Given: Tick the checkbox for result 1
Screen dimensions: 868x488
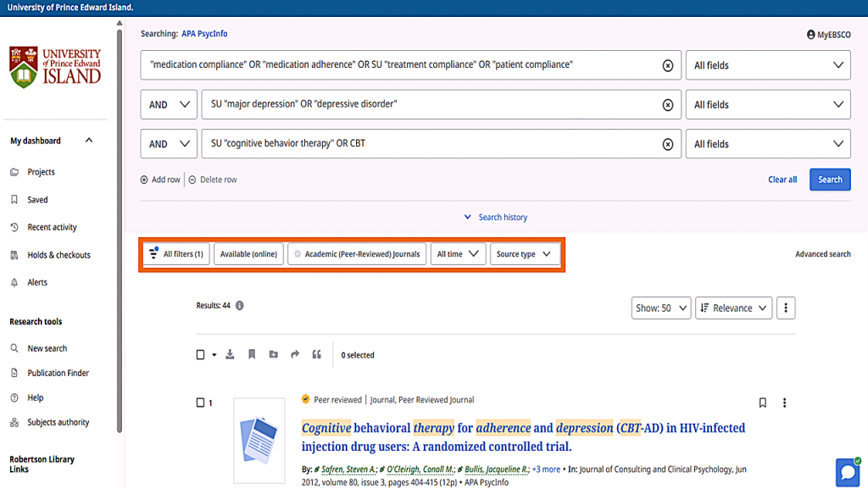Looking at the screenshot, I should 200,403.
